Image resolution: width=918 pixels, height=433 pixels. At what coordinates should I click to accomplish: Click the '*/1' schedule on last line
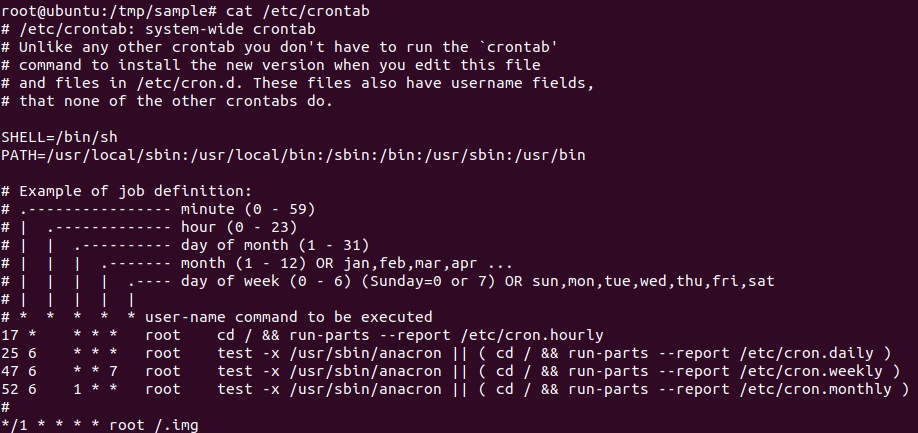pos(15,425)
